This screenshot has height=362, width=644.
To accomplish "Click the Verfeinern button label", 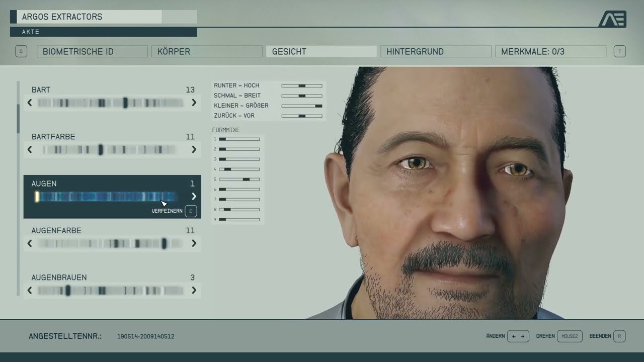I will pos(167,211).
